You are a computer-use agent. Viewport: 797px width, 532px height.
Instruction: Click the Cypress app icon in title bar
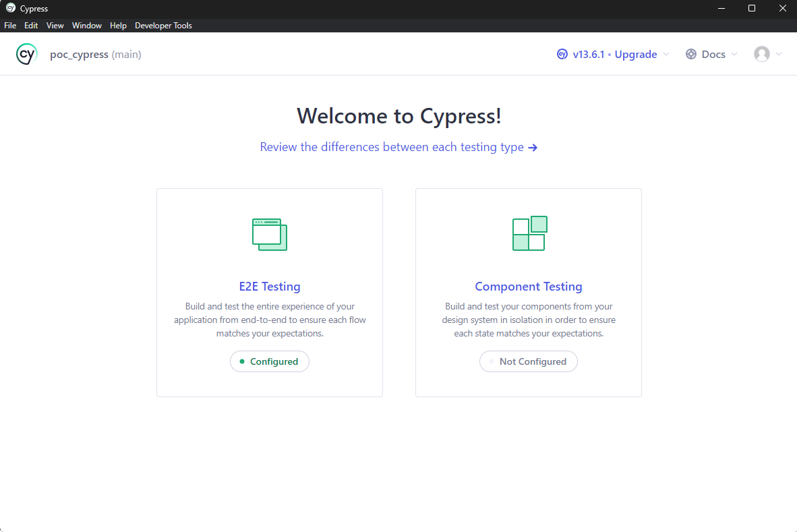point(10,9)
